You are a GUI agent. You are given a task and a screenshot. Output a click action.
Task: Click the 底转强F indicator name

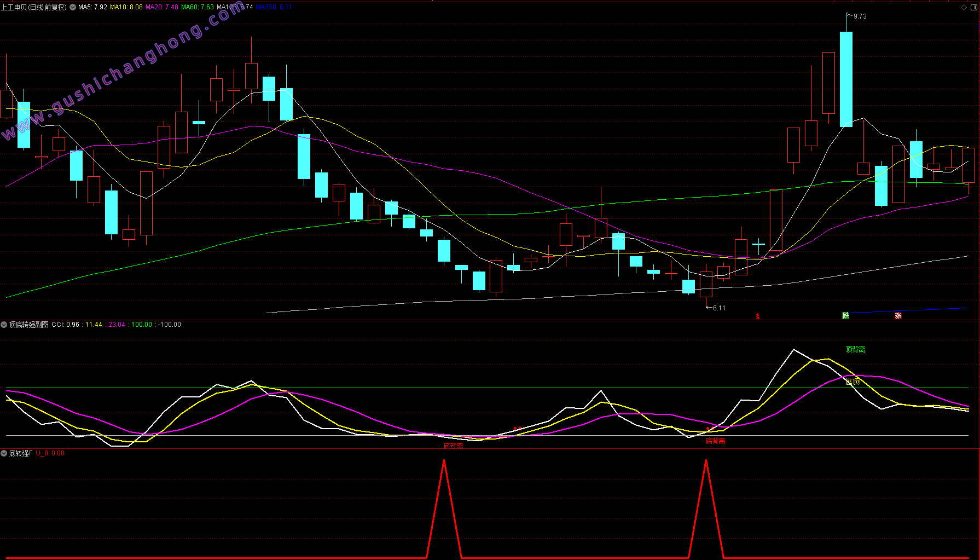pos(21,453)
